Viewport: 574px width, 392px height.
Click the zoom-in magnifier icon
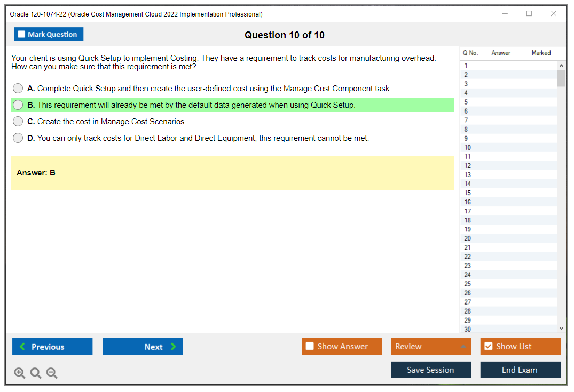coord(20,373)
